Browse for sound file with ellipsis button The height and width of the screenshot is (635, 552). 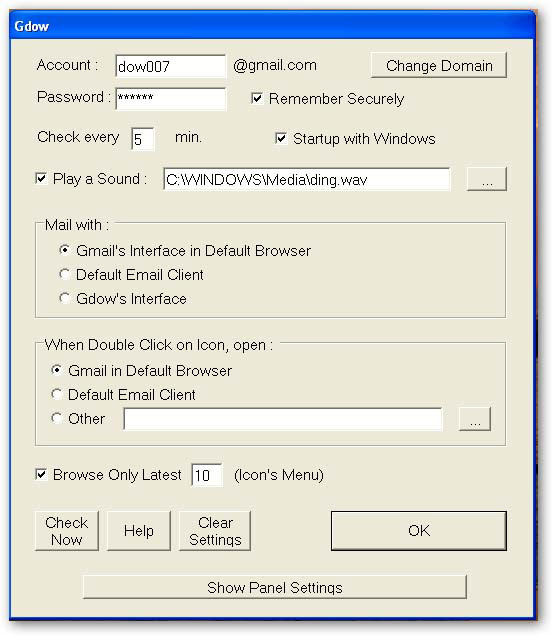pyautogui.click(x=487, y=179)
